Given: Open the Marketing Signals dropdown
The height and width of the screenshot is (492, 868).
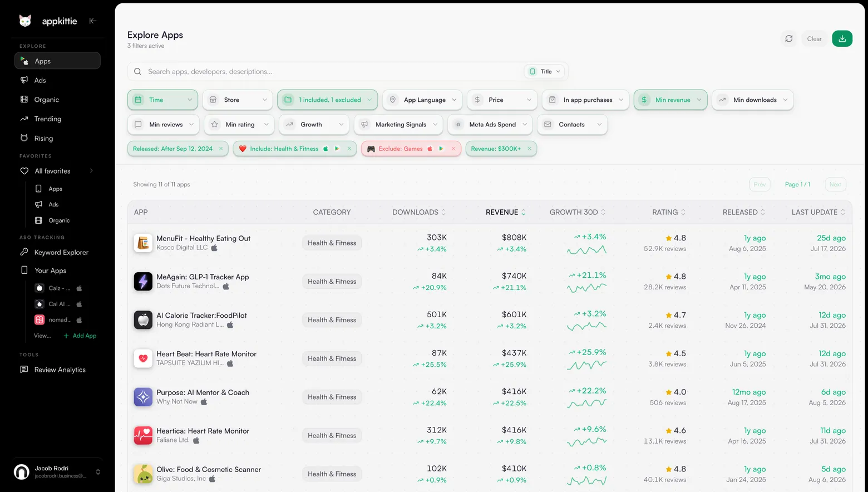Looking at the screenshot, I should [x=398, y=125].
